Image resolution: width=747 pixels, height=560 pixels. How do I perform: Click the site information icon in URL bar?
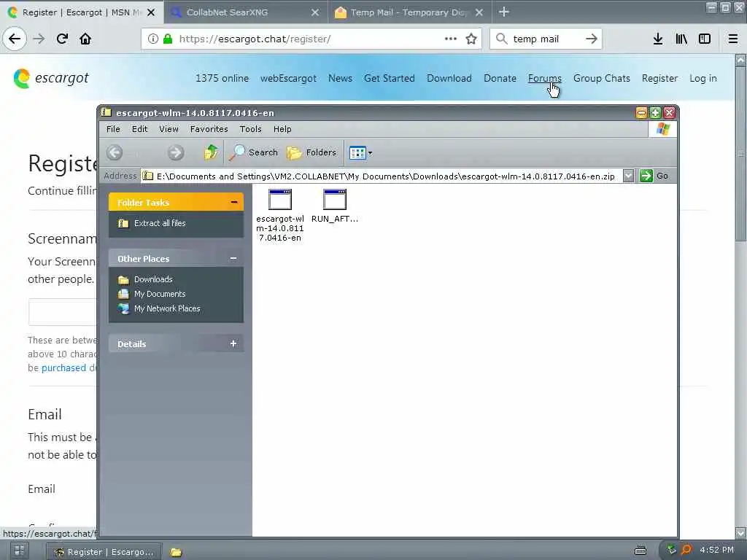point(153,39)
